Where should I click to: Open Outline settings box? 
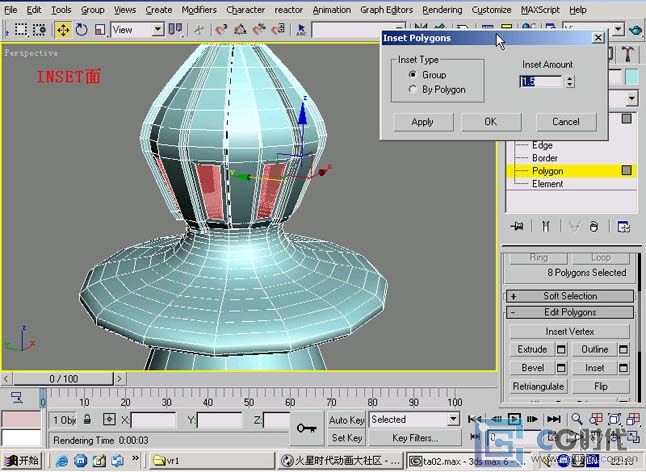pyautogui.click(x=623, y=349)
